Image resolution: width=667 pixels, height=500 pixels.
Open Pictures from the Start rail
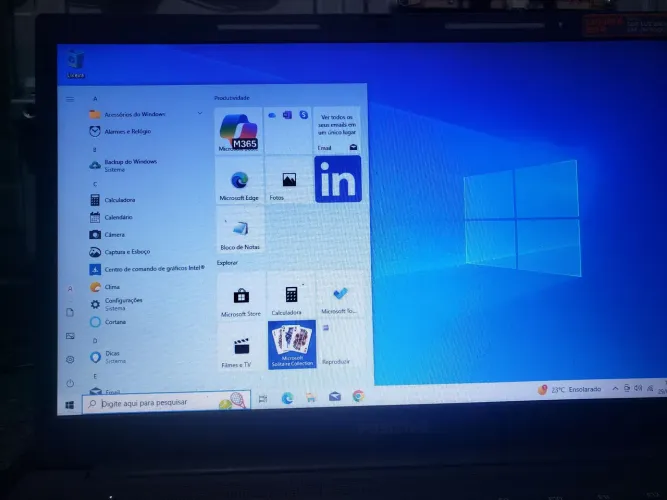coord(70,336)
